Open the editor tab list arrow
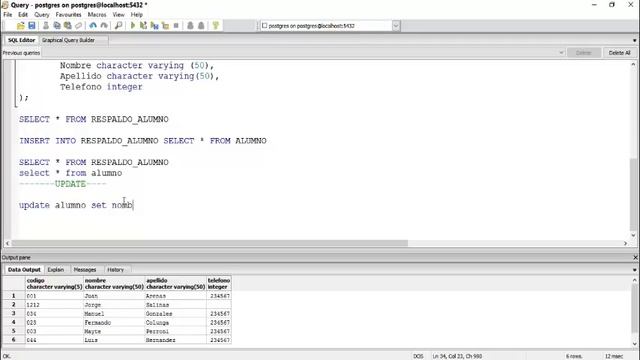 [x=634, y=40]
